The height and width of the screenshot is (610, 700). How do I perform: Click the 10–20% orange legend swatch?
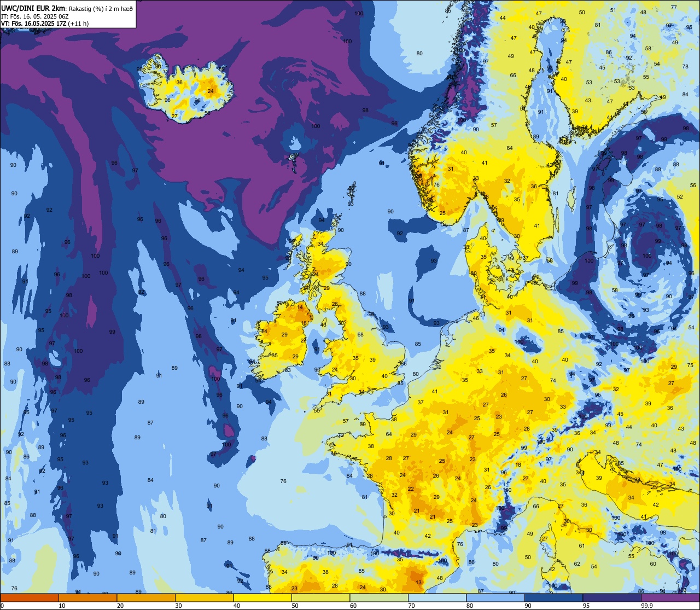tap(87, 598)
